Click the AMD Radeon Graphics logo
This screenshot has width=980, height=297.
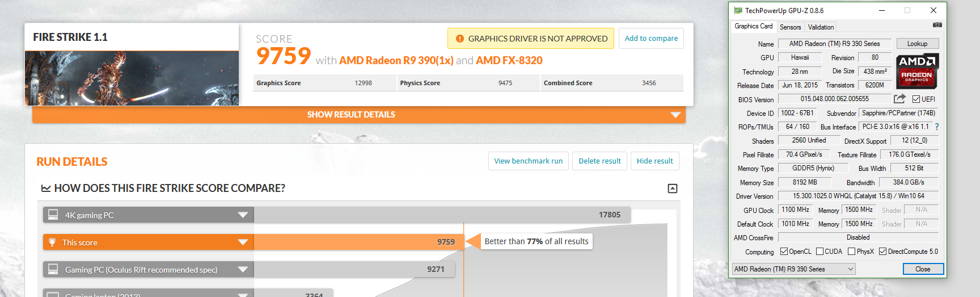917,71
